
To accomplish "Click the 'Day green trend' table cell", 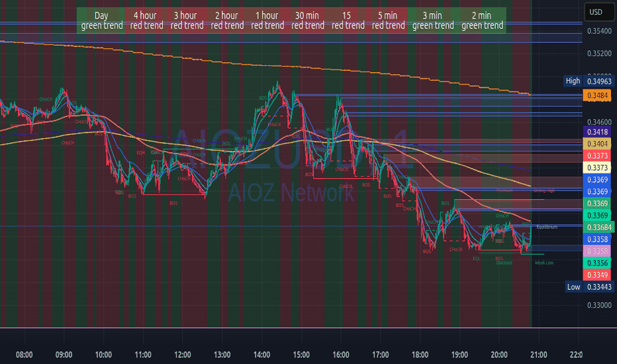I will (x=101, y=21).
